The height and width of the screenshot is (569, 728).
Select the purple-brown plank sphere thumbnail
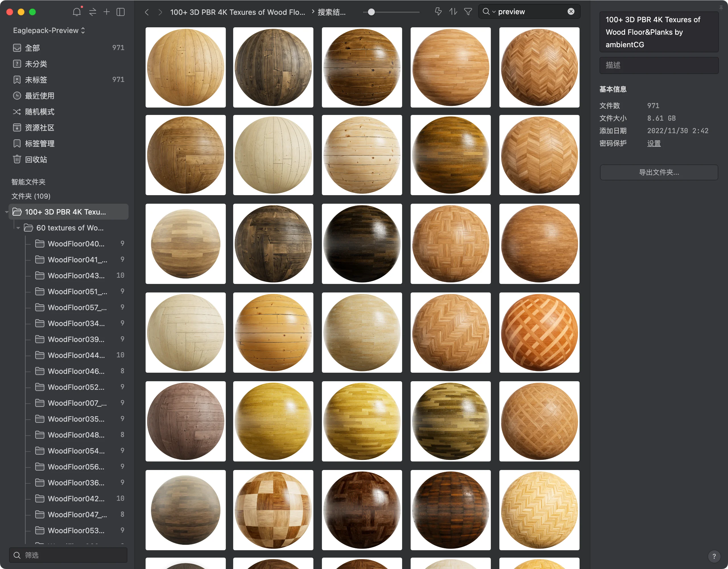pyautogui.click(x=185, y=421)
